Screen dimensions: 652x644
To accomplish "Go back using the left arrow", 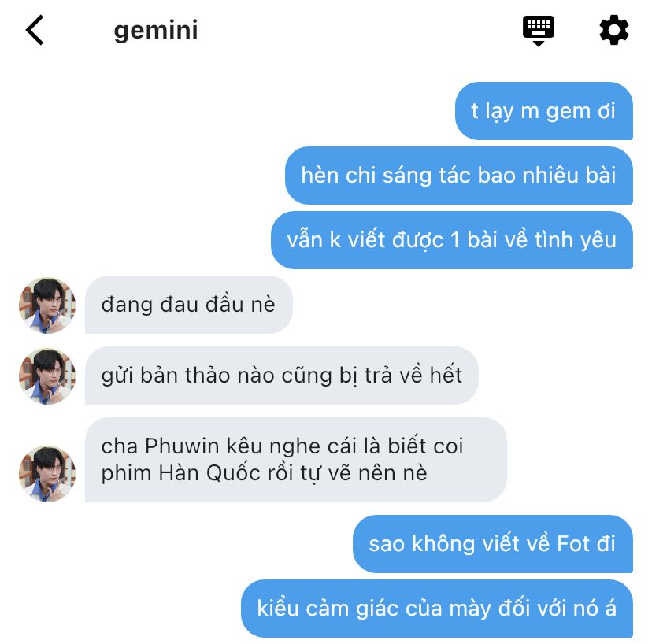I will [35, 30].
